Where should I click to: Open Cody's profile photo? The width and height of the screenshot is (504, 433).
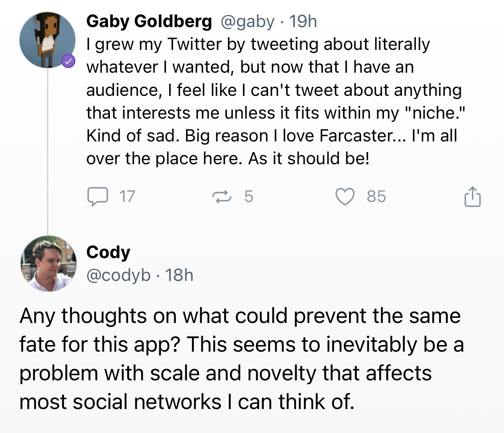click(x=48, y=264)
